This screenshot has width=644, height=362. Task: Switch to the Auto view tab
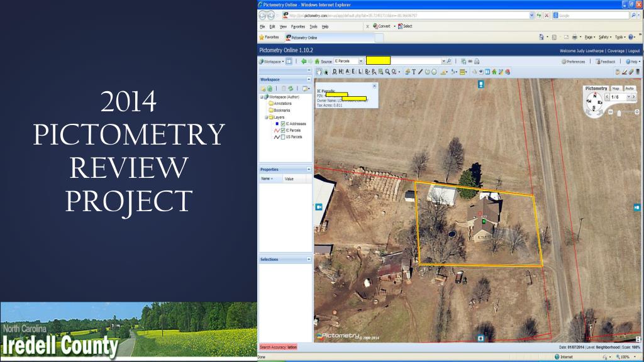[x=629, y=88]
